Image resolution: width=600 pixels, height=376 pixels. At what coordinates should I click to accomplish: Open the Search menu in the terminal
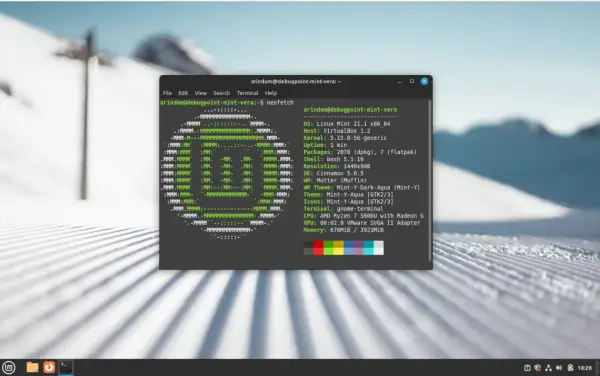222,93
